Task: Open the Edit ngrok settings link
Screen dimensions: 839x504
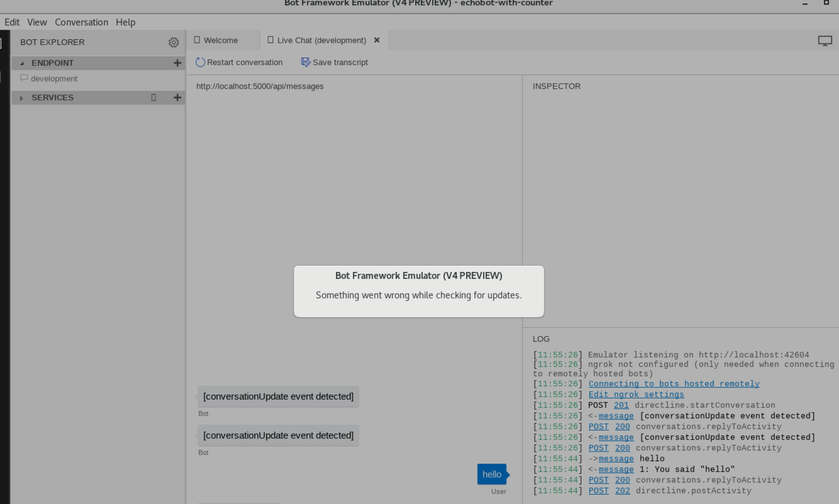Action: [636, 394]
